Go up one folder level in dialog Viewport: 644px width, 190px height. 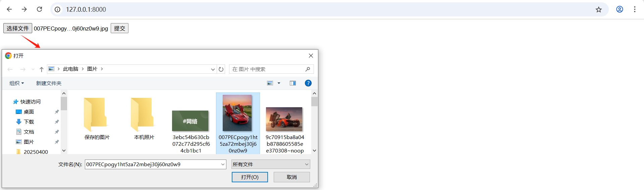[42, 69]
